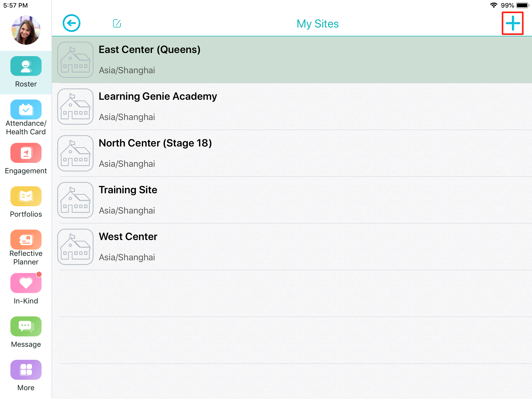Viewport: 532px width, 399px height.
Task: Add a new site with plus icon
Action: click(513, 23)
